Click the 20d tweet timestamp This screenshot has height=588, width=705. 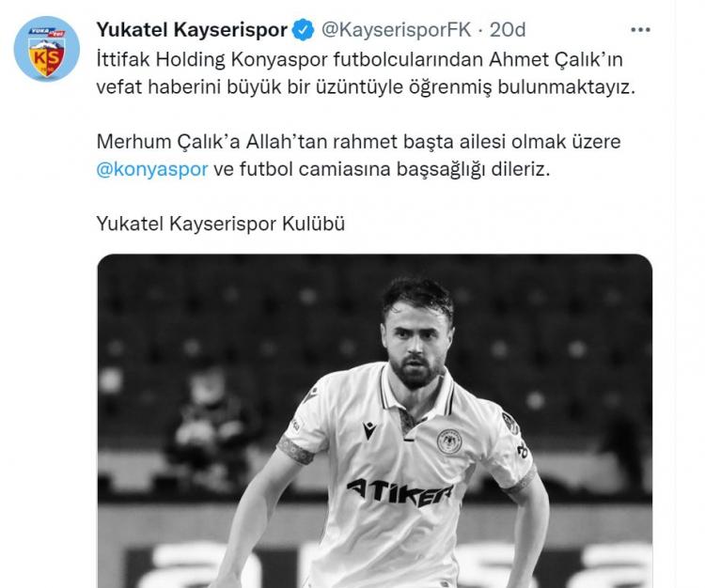[x=508, y=30]
